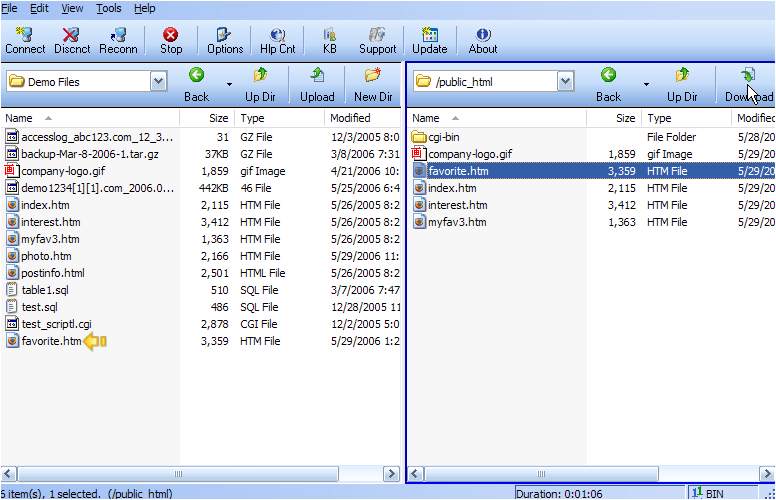The height and width of the screenshot is (500, 776).
Task: Click the local pane scroll left arrow
Action: click(8, 474)
